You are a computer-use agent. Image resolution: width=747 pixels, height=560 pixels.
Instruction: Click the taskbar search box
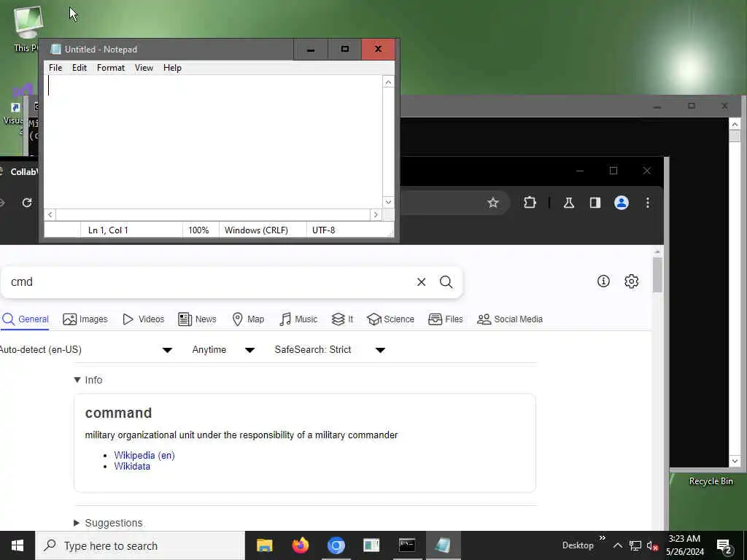click(140, 545)
